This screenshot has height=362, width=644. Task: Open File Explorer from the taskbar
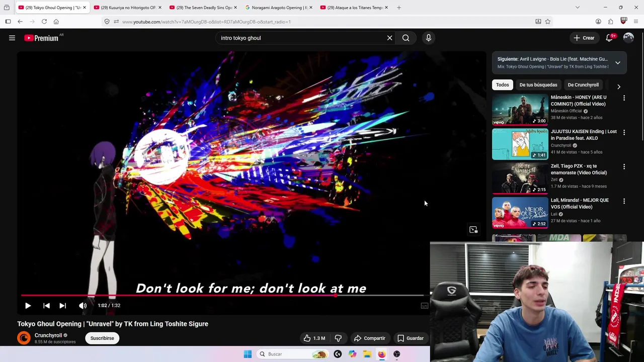[x=367, y=354]
